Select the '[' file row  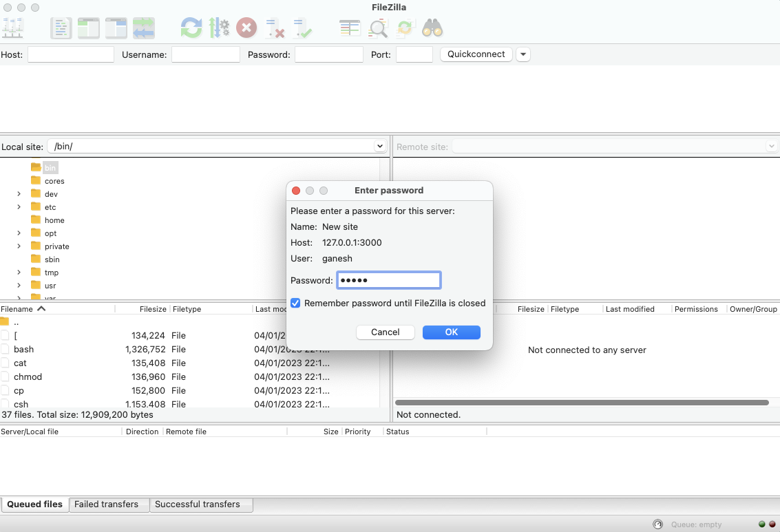[x=189, y=336]
